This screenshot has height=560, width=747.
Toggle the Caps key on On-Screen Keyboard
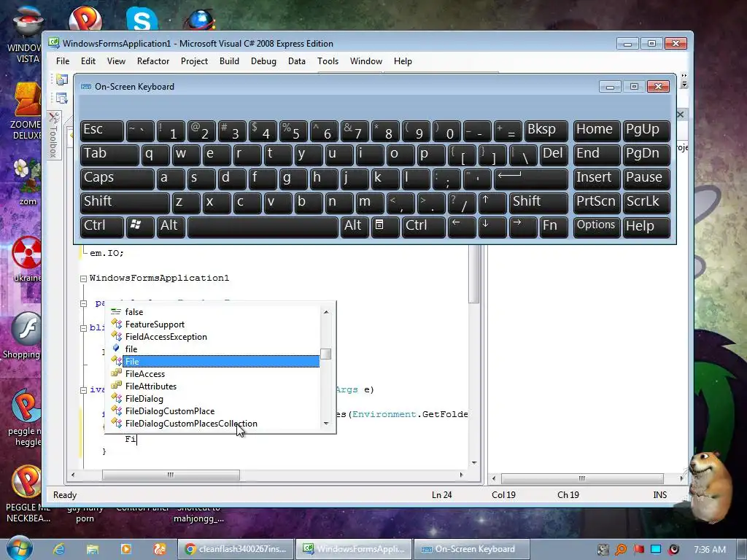(x=117, y=178)
